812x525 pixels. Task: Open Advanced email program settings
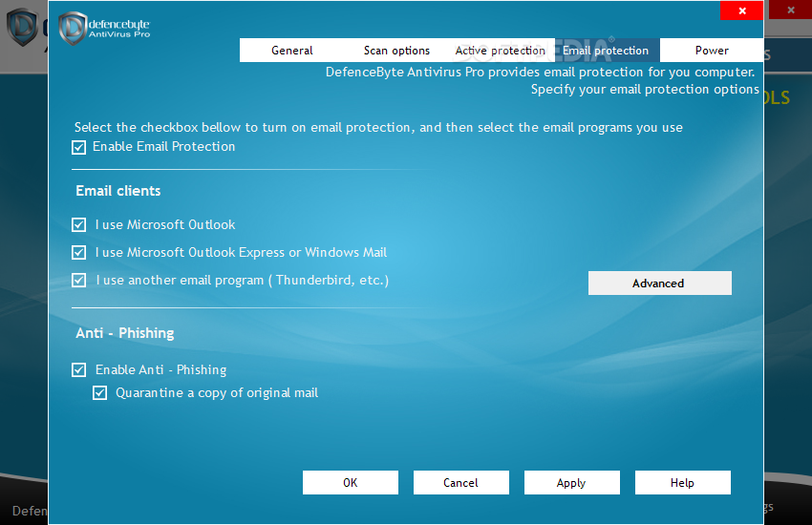click(660, 283)
